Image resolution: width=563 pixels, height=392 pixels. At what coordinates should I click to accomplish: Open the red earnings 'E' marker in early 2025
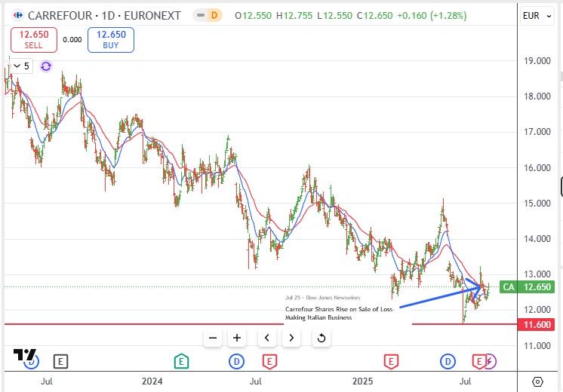[x=391, y=362]
